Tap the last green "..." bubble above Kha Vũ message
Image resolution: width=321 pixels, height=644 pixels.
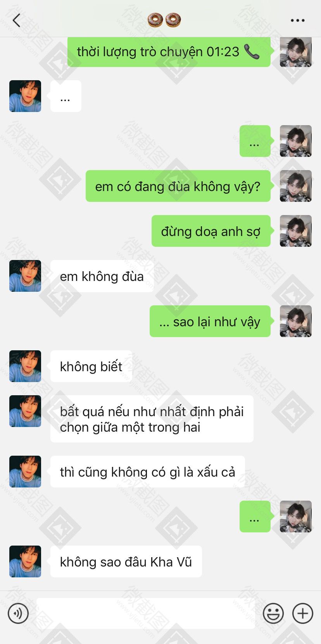[x=255, y=517]
